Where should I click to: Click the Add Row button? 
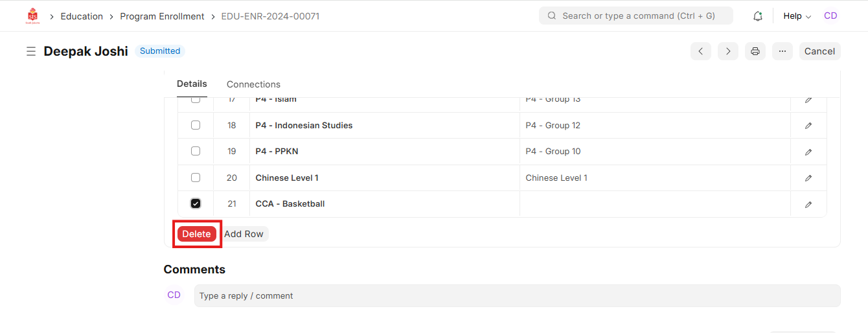tap(244, 234)
